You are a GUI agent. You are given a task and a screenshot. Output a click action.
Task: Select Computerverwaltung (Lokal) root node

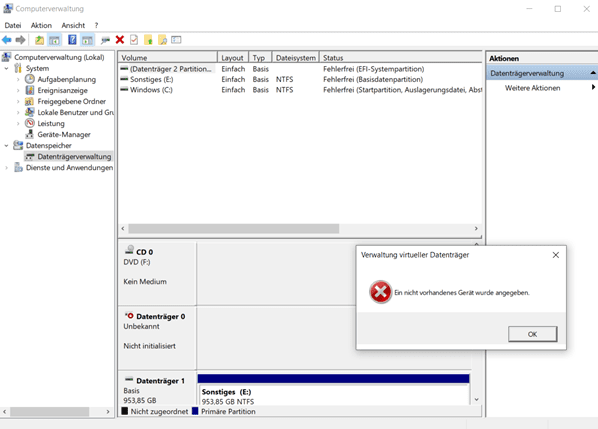click(59, 57)
